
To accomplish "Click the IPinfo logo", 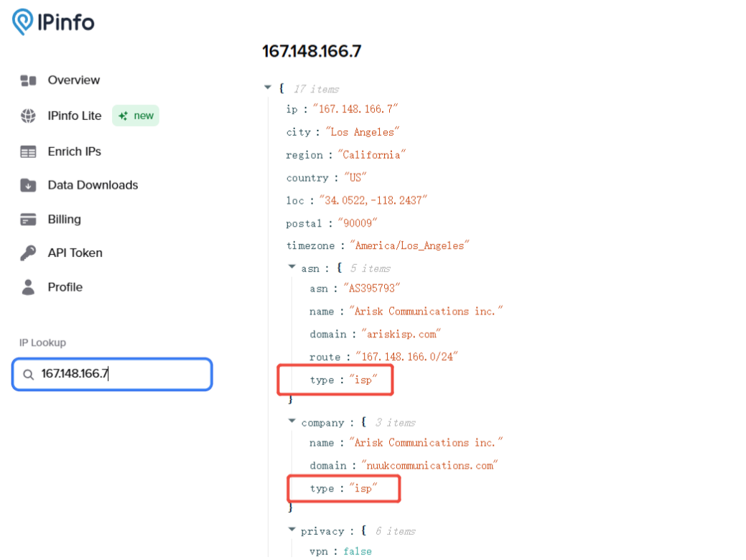I will coord(50,22).
